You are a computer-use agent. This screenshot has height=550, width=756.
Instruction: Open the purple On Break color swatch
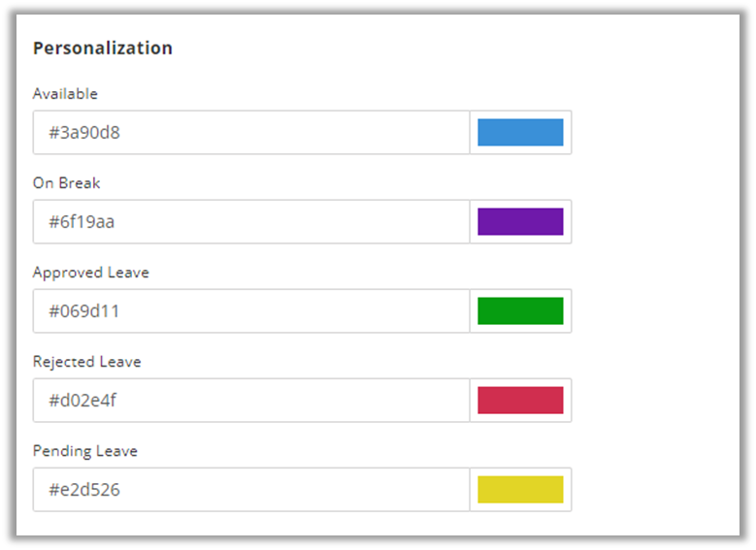point(520,221)
